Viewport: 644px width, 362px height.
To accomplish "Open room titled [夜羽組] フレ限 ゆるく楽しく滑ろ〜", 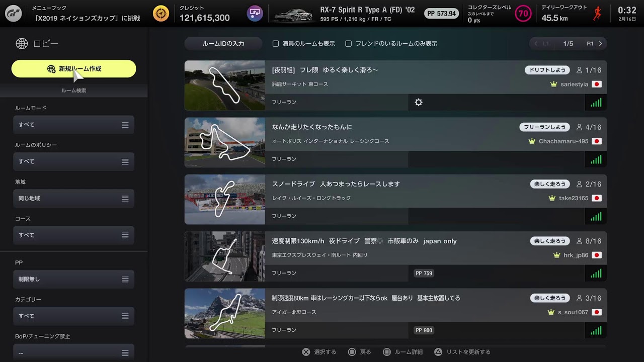I will click(325, 70).
